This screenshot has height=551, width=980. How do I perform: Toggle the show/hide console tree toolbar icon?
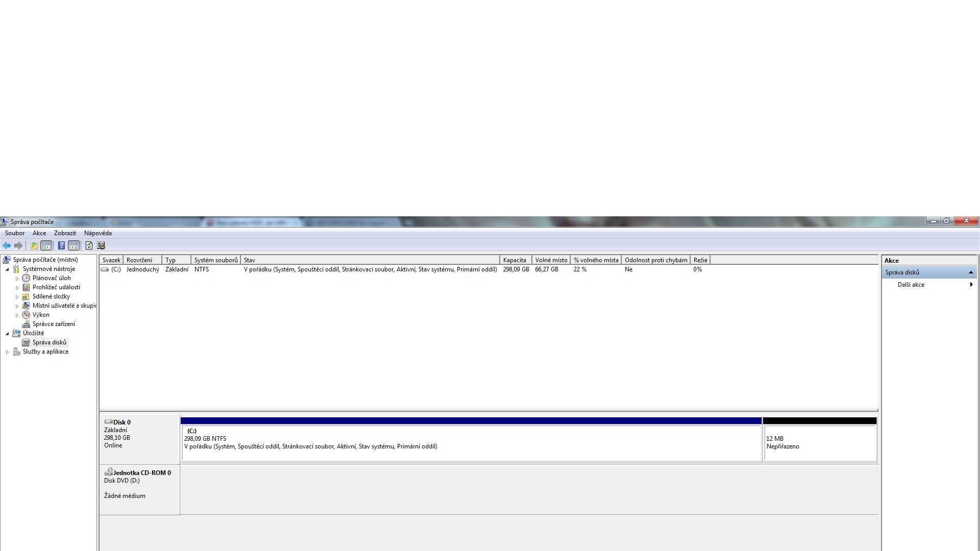(46, 245)
